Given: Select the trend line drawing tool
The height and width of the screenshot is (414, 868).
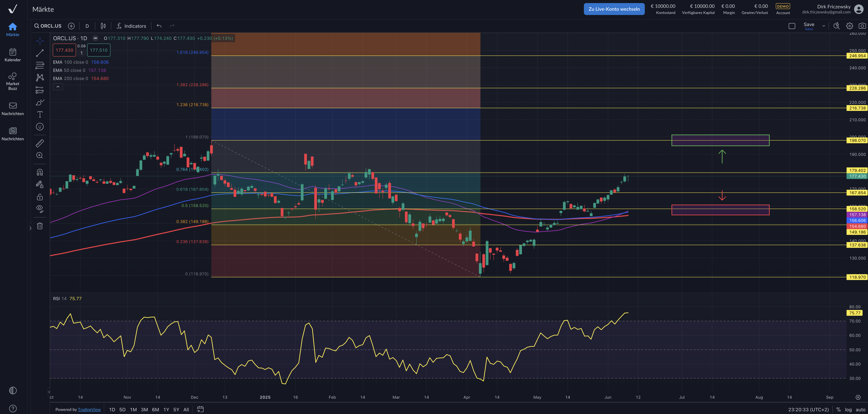Looking at the screenshot, I should point(40,53).
